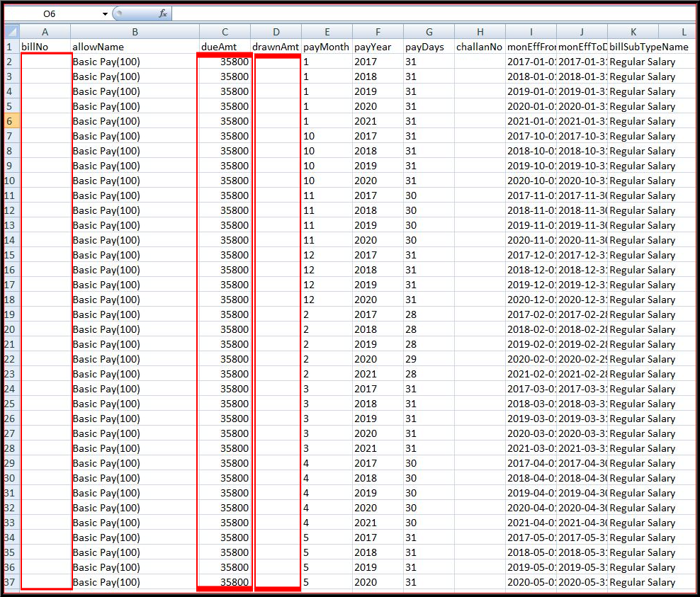Viewport: 700px width, 597px height.
Task: Click payYear 2021 in row 6
Action: coord(378,121)
